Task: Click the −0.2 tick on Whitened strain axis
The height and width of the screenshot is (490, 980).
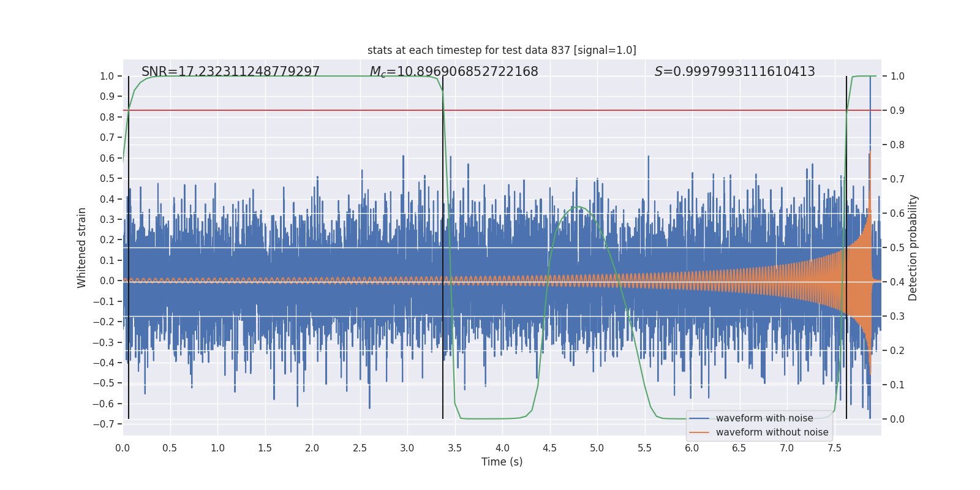Action: tap(104, 322)
